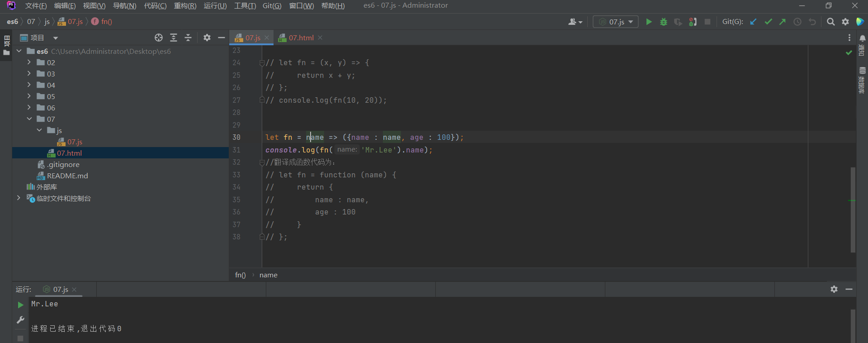Click select opened file target icon
Viewport: 868px width, 343px height.
pos(159,38)
